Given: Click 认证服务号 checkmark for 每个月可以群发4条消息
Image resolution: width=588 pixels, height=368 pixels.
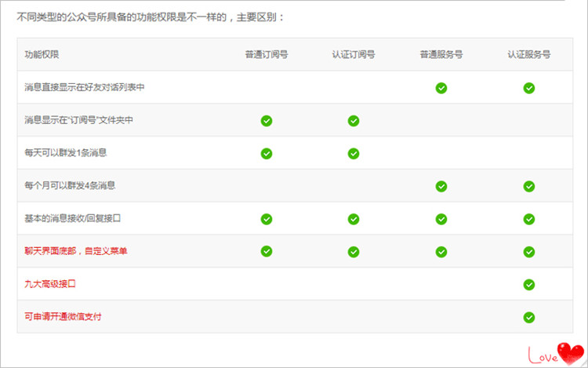Looking at the screenshot, I should click(x=528, y=186).
